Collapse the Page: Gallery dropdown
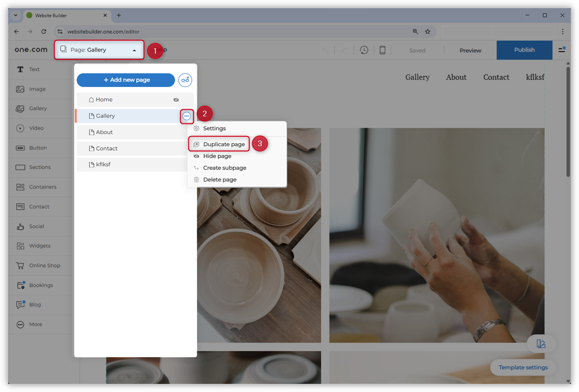The image size is (579, 392). pyautogui.click(x=99, y=50)
